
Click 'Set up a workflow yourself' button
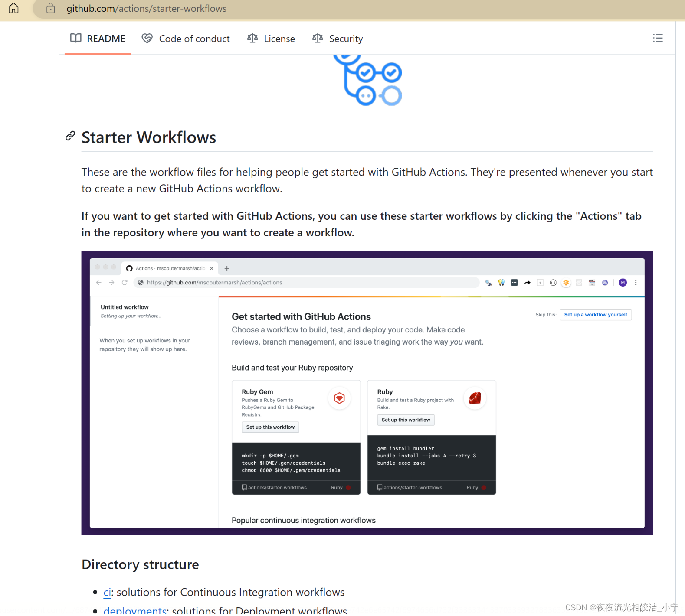(x=596, y=315)
